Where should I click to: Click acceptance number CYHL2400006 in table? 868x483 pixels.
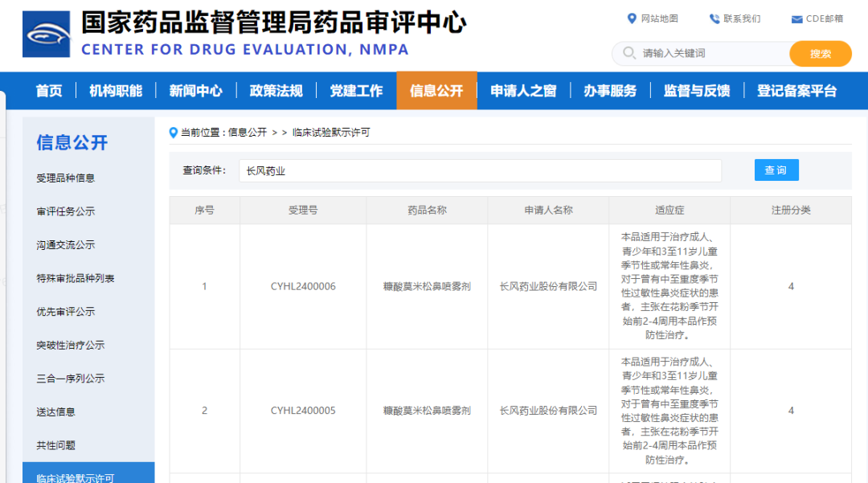[303, 287]
